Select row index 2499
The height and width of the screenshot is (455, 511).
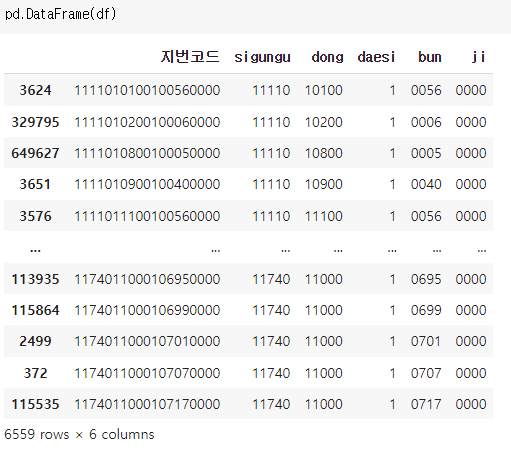point(35,341)
